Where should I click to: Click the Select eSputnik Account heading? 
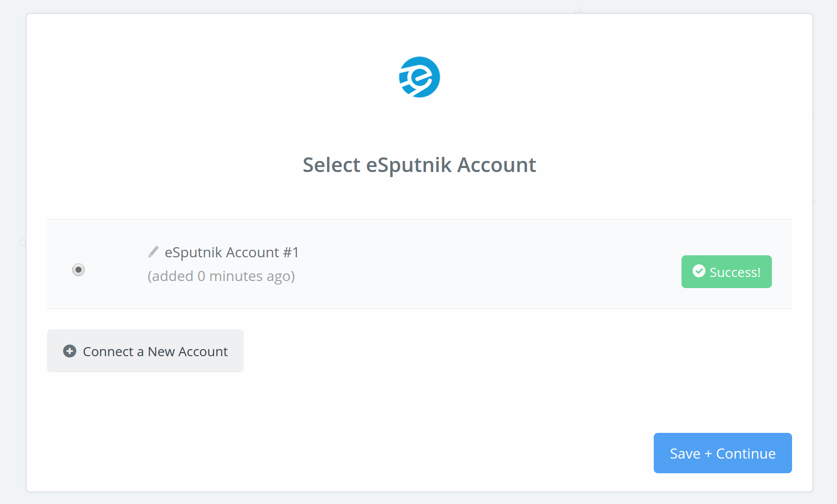click(x=419, y=165)
